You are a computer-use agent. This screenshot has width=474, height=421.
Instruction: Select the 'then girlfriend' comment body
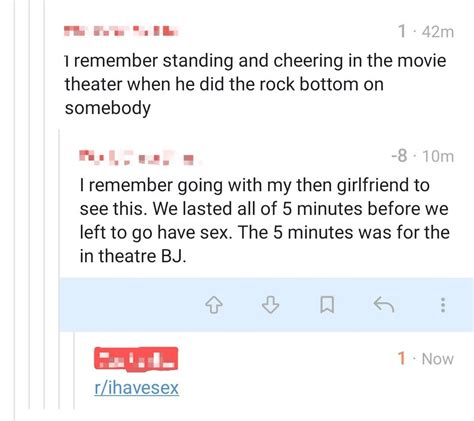coord(264,220)
